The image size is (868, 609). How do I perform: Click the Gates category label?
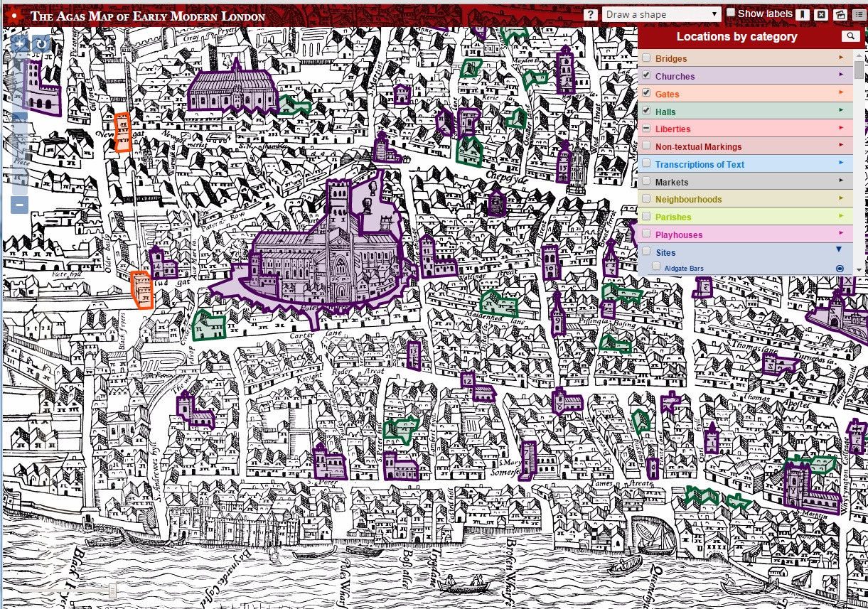pos(667,94)
